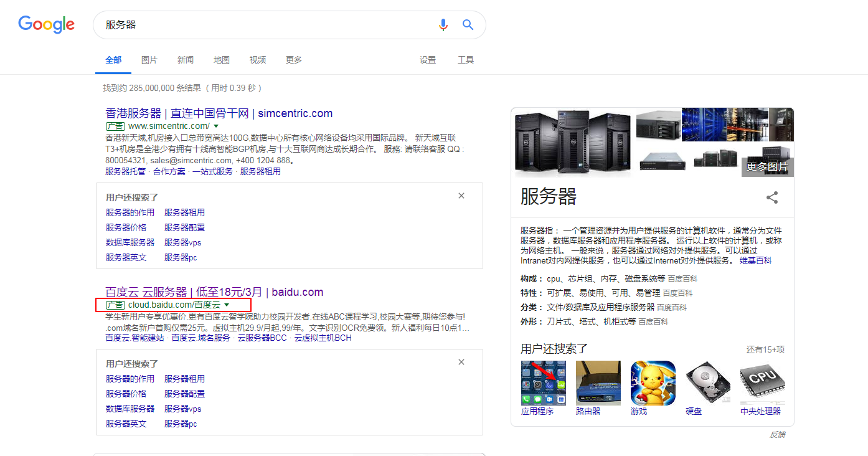
Task: Start voice search with the microphone icon
Action: pyautogui.click(x=443, y=25)
